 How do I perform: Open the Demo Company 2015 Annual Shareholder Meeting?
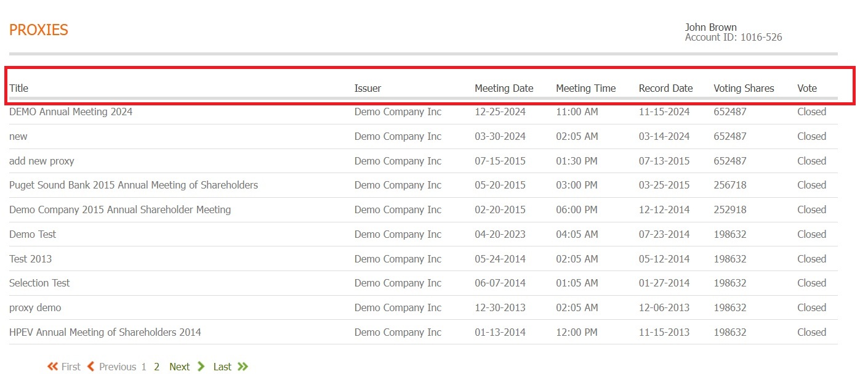pos(120,209)
